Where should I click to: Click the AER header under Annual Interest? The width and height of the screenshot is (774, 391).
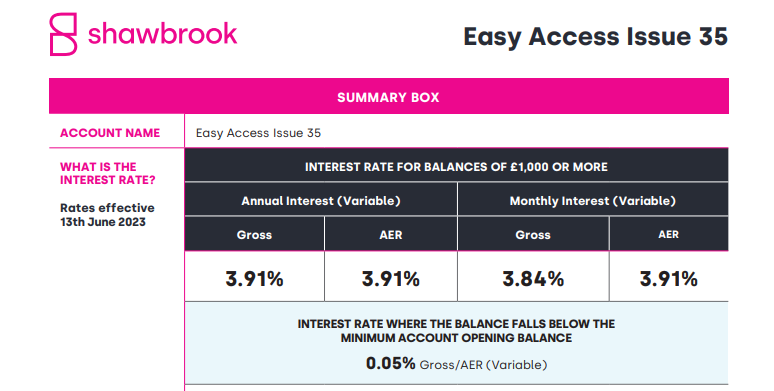tap(390, 235)
